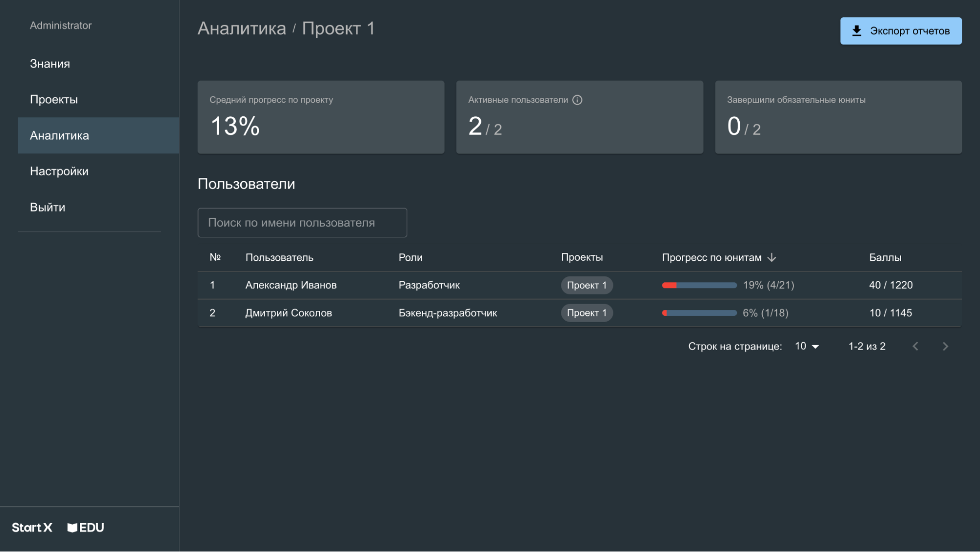Image resolution: width=980 pixels, height=552 pixels.
Task: Click Проект 1 chip in Дмитрий Соколов row
Action: coord(586,313)
